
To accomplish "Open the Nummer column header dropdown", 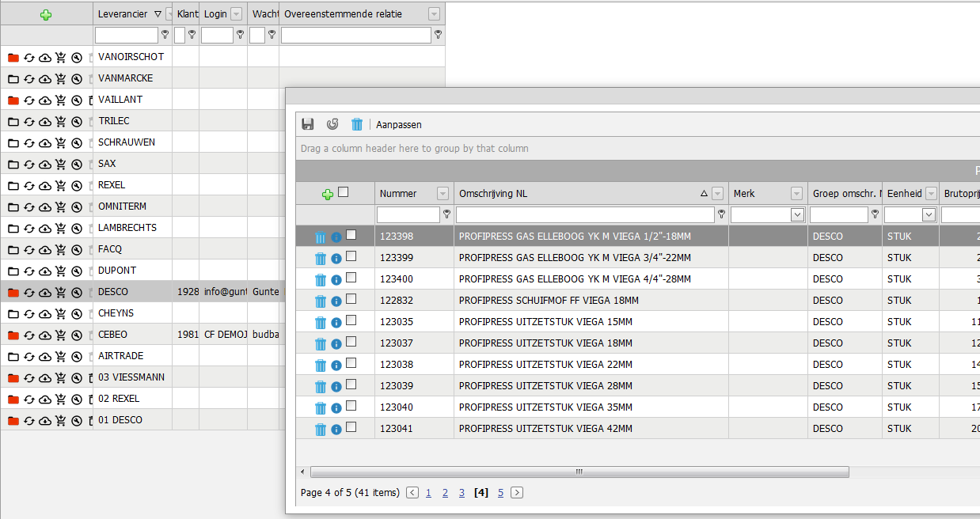I will [443, 194].
